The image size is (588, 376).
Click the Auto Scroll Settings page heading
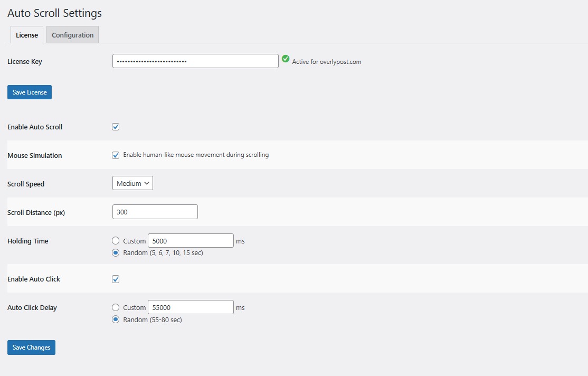(x=54, y=13)
